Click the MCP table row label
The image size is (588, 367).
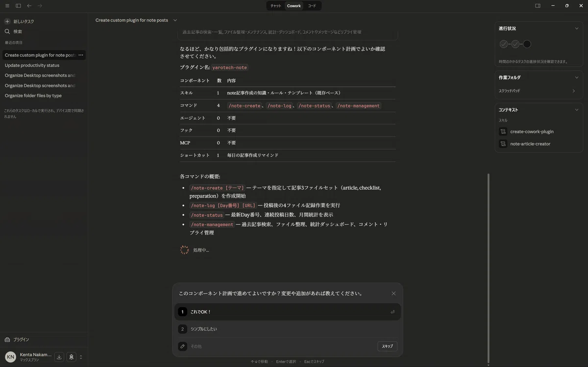pos(185,143)
